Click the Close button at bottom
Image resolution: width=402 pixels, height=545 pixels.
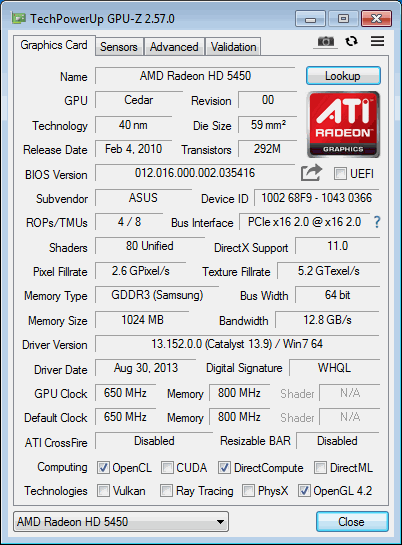352,521
